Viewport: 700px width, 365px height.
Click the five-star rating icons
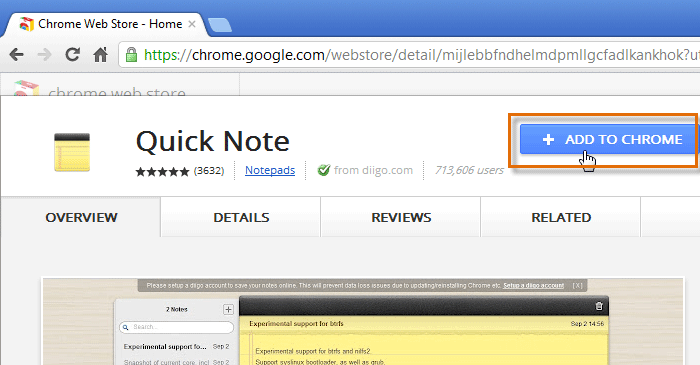162,171
